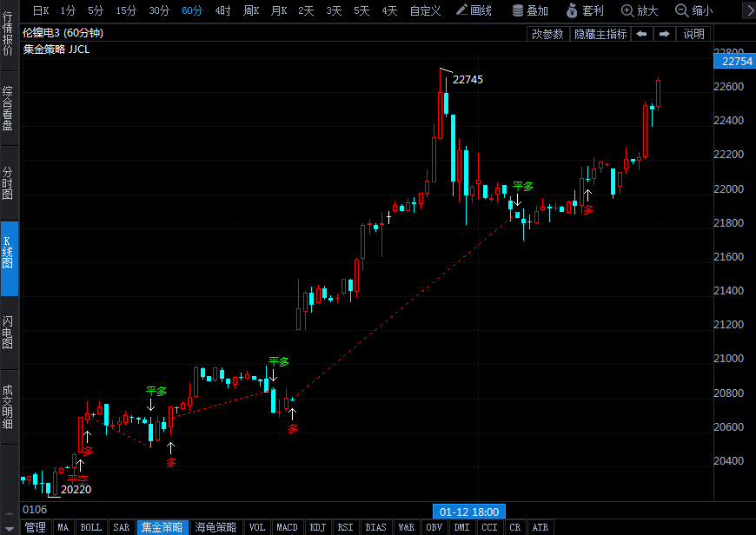Switch to 30分 period

159,10
